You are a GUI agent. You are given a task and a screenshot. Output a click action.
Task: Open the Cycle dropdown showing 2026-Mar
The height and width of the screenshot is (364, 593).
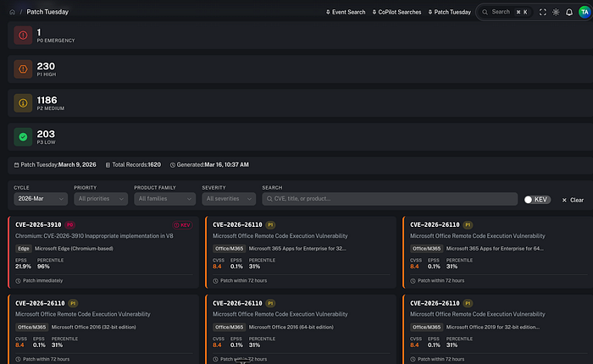tap(41, 199)
